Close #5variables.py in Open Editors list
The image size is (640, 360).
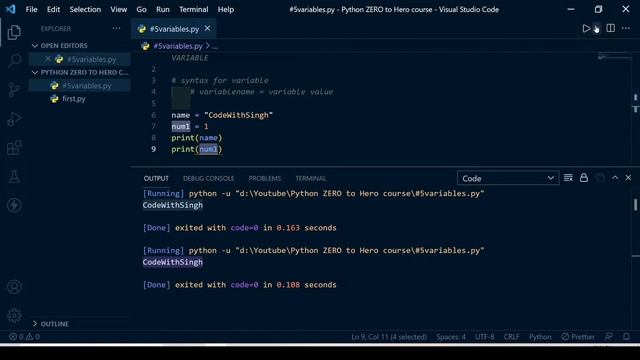click(48, 59)
